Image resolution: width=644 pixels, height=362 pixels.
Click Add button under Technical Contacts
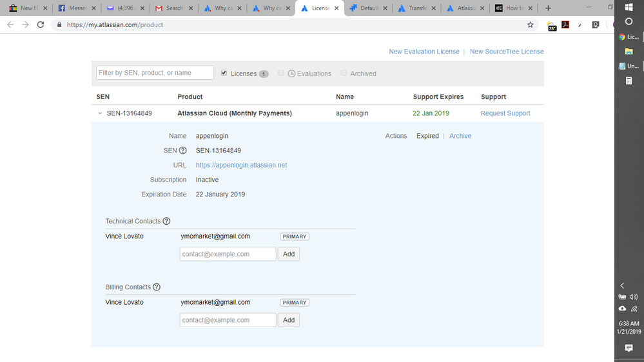(289, 254)
